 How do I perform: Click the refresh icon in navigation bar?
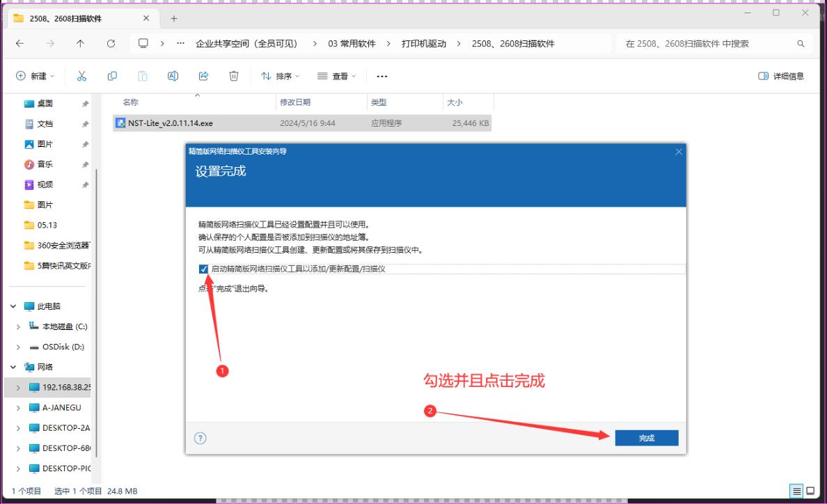[111, 44]
